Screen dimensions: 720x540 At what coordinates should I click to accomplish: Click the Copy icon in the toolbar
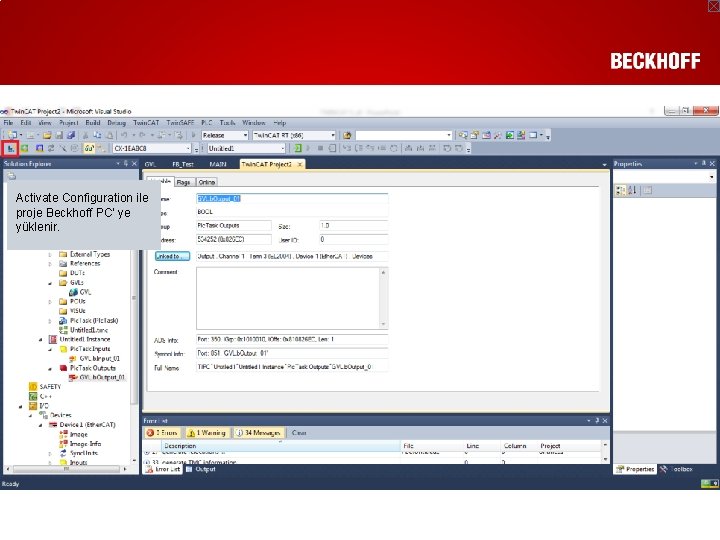click(x=97, y=135)
